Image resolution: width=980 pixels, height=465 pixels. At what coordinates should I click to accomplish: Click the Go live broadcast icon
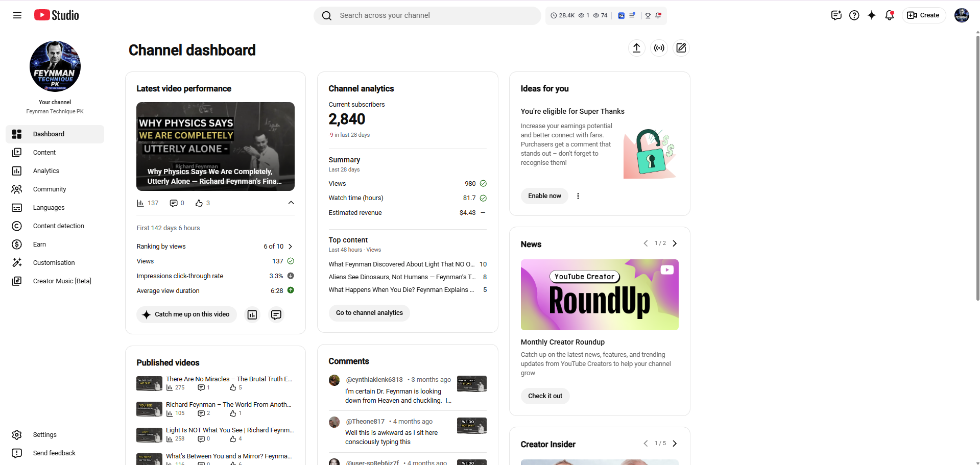click(659, 48)
